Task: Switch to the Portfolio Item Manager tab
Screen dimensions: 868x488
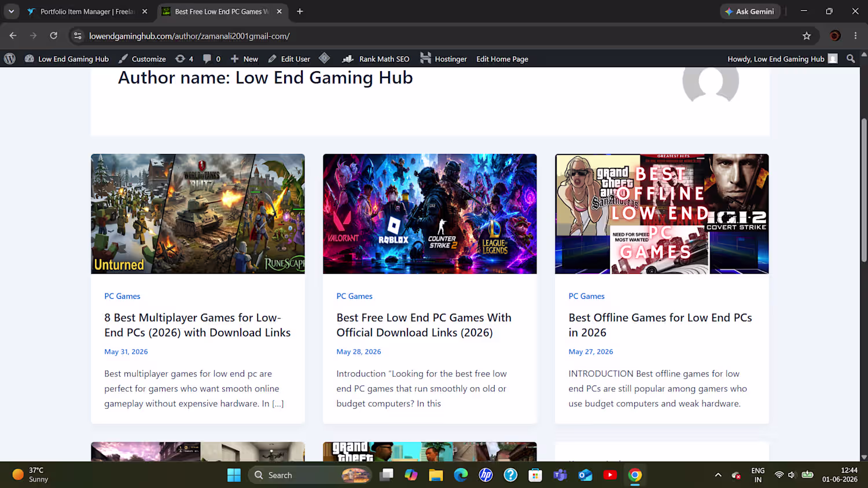Action: (87, 12)
